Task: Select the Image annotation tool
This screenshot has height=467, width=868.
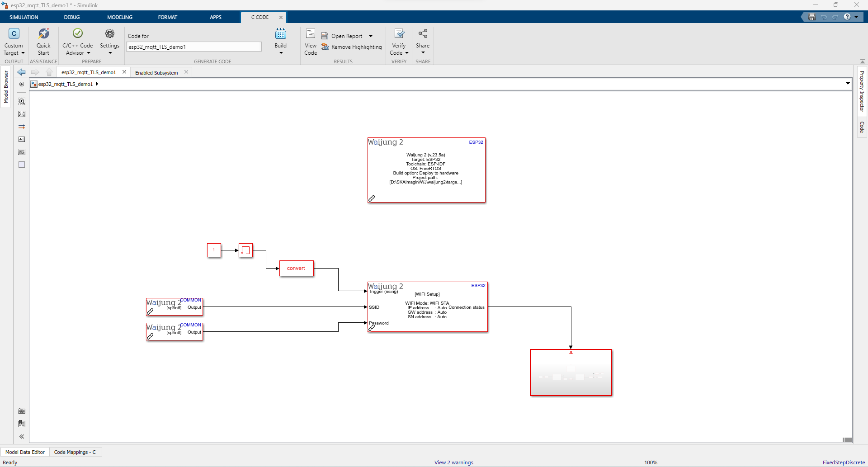Action: click(22, 152)
